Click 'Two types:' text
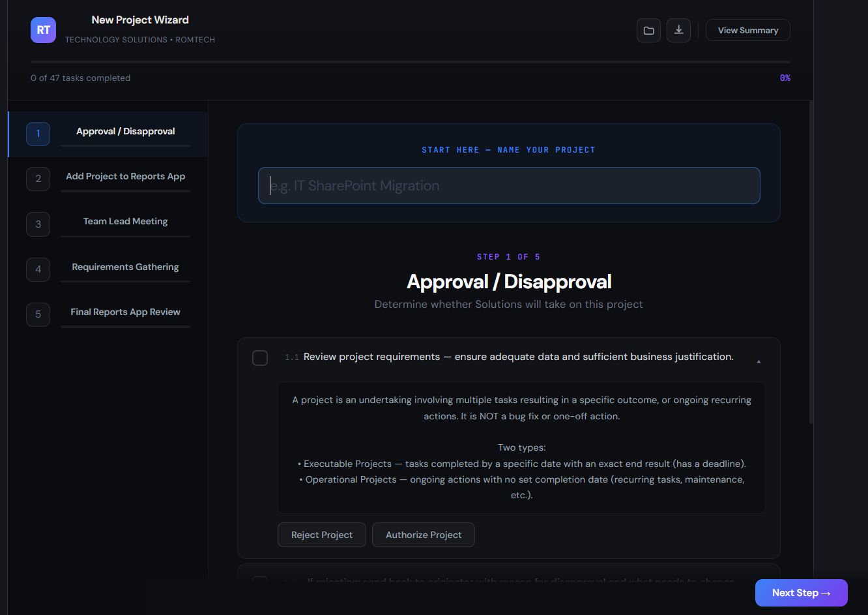This screenshot has width=868, height=615. 522,448
